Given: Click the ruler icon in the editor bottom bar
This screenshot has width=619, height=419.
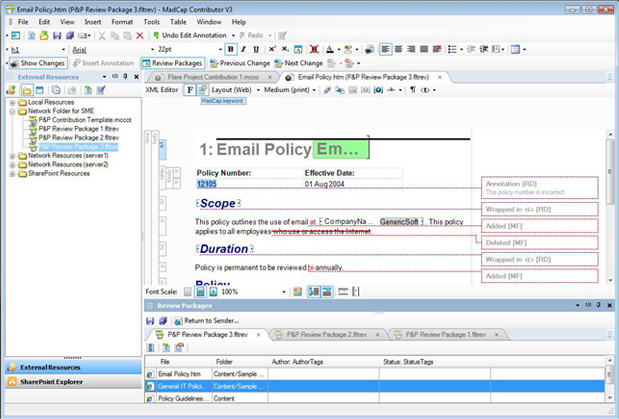Looking at the screenshot, I should tap(343, 292).
